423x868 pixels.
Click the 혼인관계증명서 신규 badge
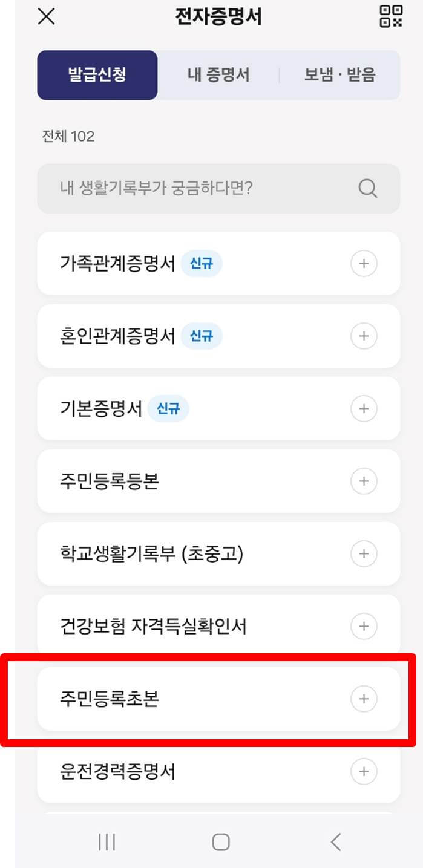pos(202,336)
